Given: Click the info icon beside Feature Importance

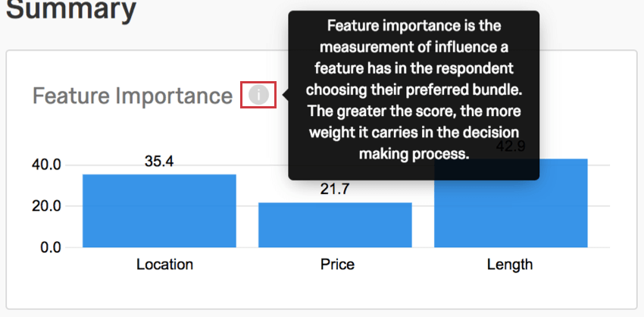Looking at the screenshot, I should (258, 95).
